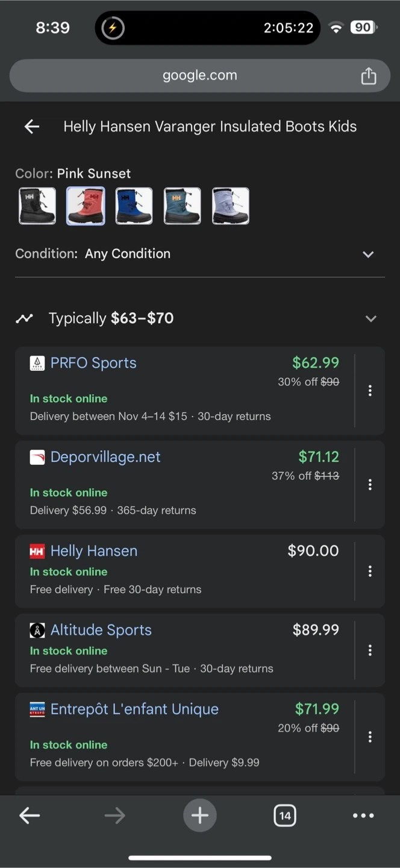Select the black boot color

(x=37, y=206)
